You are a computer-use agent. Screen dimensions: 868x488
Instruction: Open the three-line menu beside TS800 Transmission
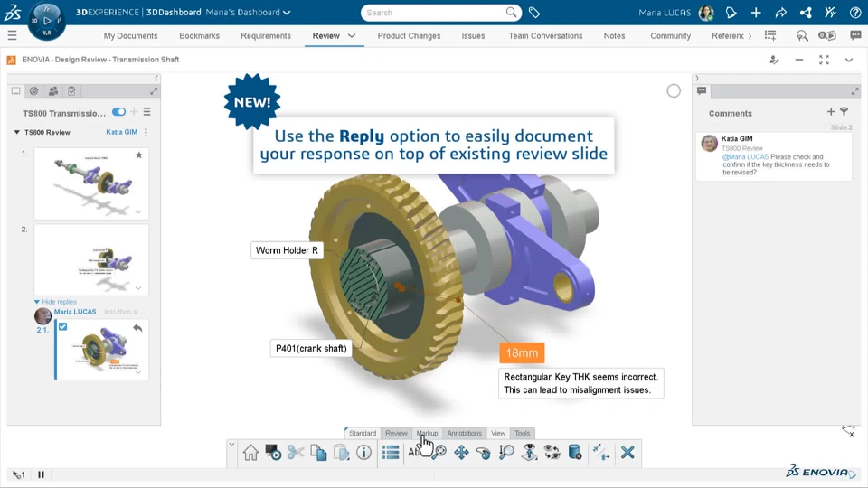(x=146, y=112)
